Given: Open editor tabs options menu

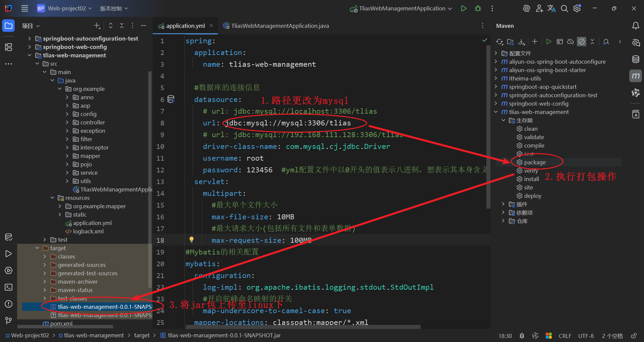Looking at the screenshot, I should pyautogui.click(x=483, y=25).
